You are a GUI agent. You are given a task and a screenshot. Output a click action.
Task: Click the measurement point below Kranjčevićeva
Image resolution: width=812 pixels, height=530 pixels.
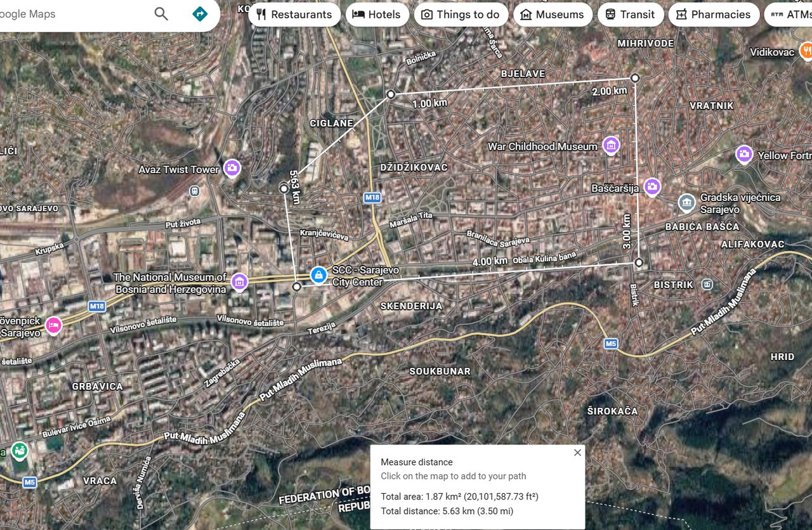tap(296, 287)
